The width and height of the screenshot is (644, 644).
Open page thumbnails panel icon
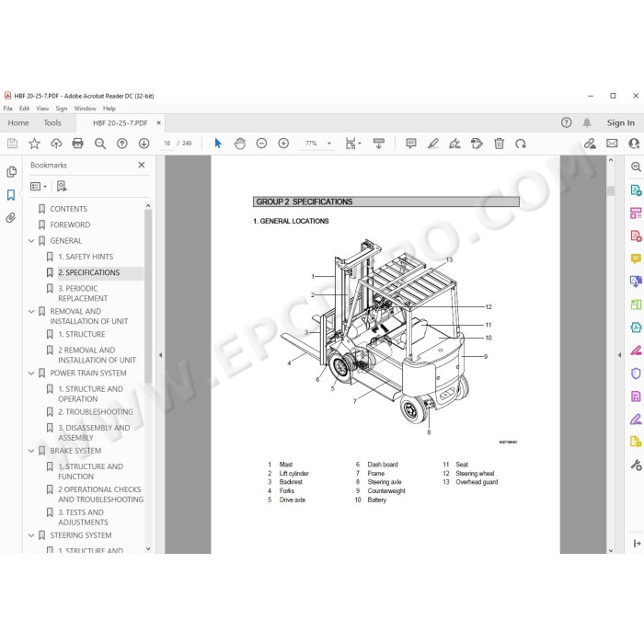(x=11, y=172)
